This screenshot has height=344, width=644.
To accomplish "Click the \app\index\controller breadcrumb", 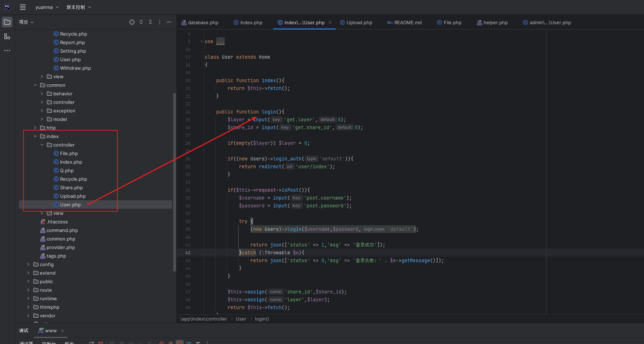I will pos(204,319).
